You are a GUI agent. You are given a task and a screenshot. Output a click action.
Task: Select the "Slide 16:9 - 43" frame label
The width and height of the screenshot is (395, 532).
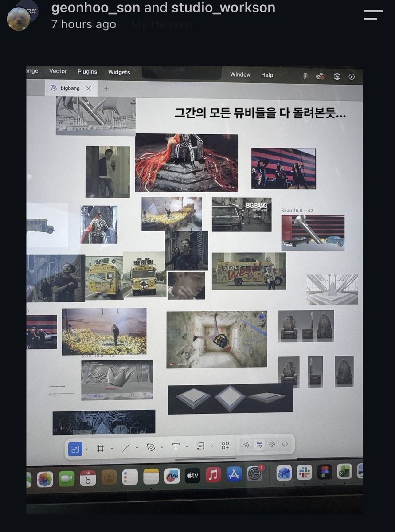[x=98, y=356]
